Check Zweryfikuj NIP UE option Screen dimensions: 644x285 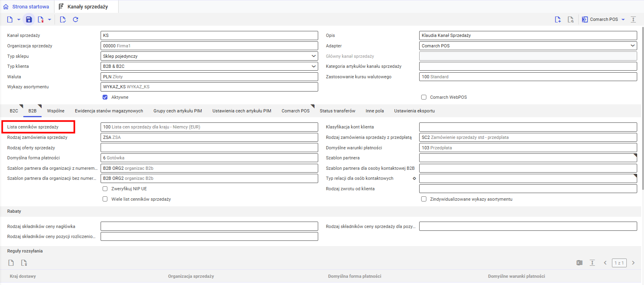click(x=105, y=189)
